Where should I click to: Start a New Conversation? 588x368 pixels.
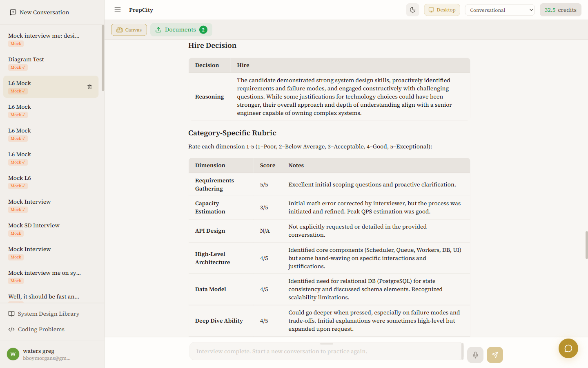[x=40, y=12]
